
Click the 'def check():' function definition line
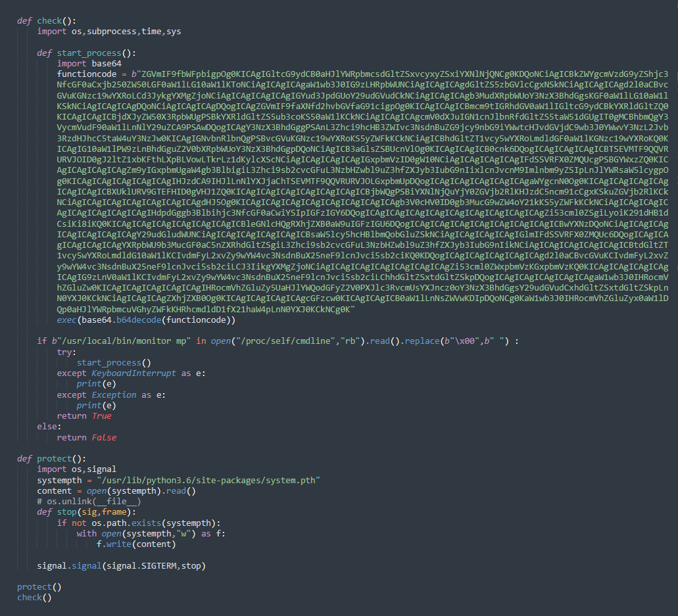(x=47, y=21)
